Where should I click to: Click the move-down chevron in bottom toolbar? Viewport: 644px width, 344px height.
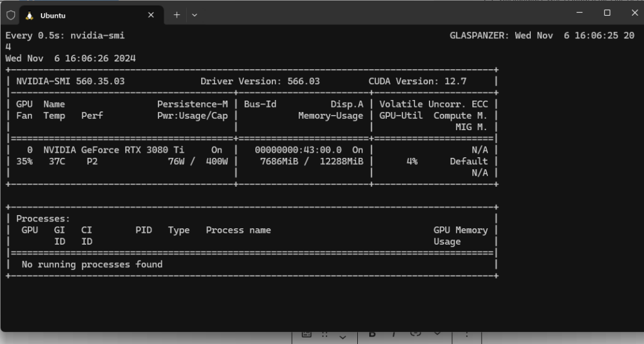343,338
